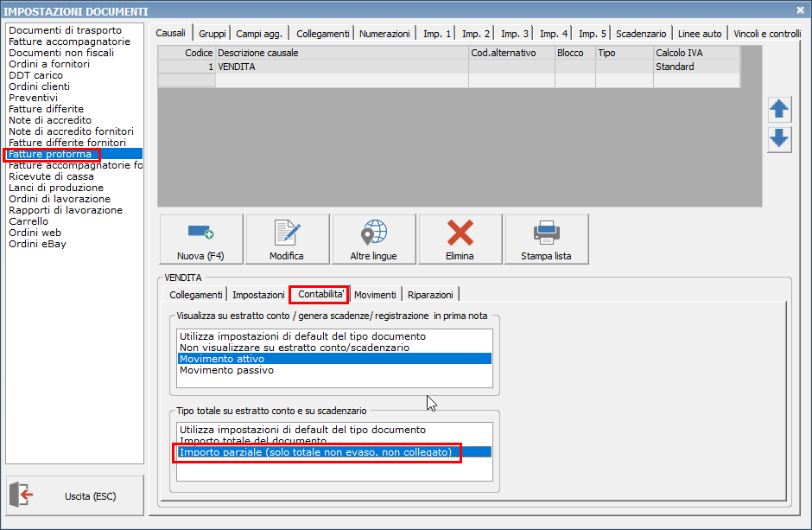Open the Campi agg. tab
Screen dimensions: 812x530
[x=259, y=34]
